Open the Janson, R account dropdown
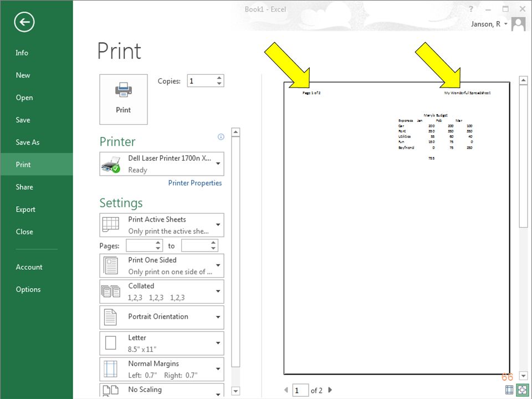The height and width of the screenshot is (399, 532). coord(489,24)
